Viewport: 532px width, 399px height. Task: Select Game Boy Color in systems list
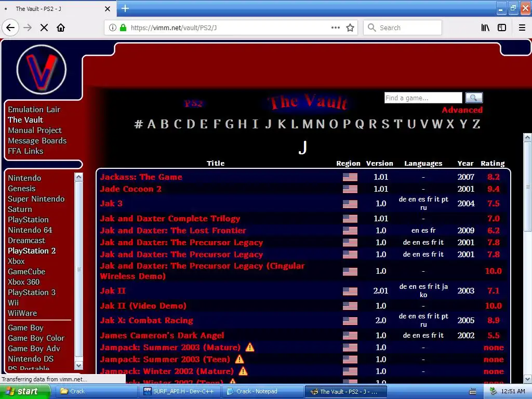[36, 338]
